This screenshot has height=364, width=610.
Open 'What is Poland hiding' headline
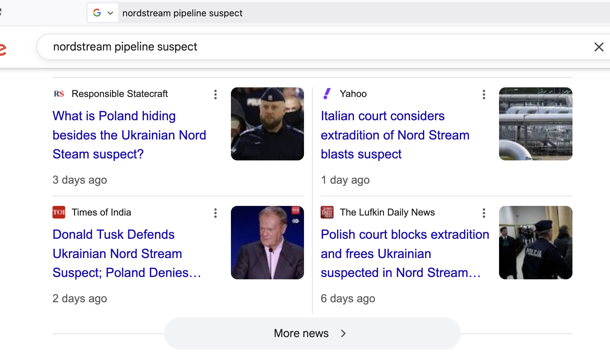point(130,135)
